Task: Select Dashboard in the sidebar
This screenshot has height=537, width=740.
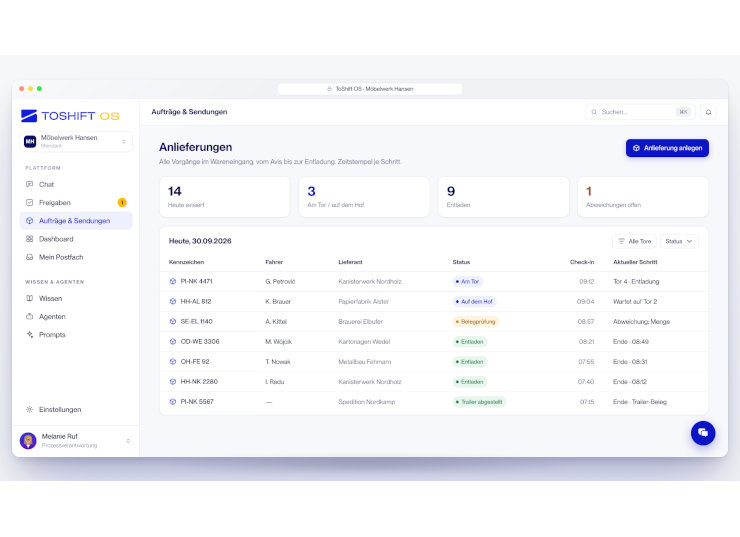Action: pyautogui.click(x=76, y=239)
